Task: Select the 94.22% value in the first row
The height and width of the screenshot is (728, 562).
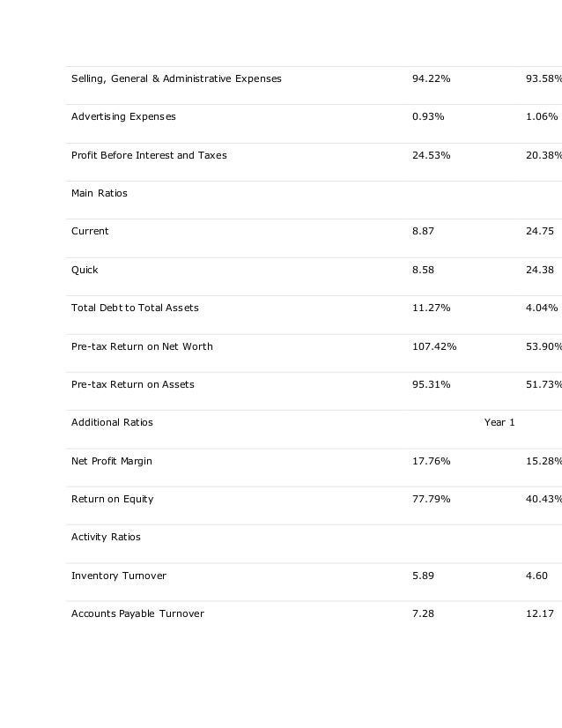Action: click(x=431, y=79)
